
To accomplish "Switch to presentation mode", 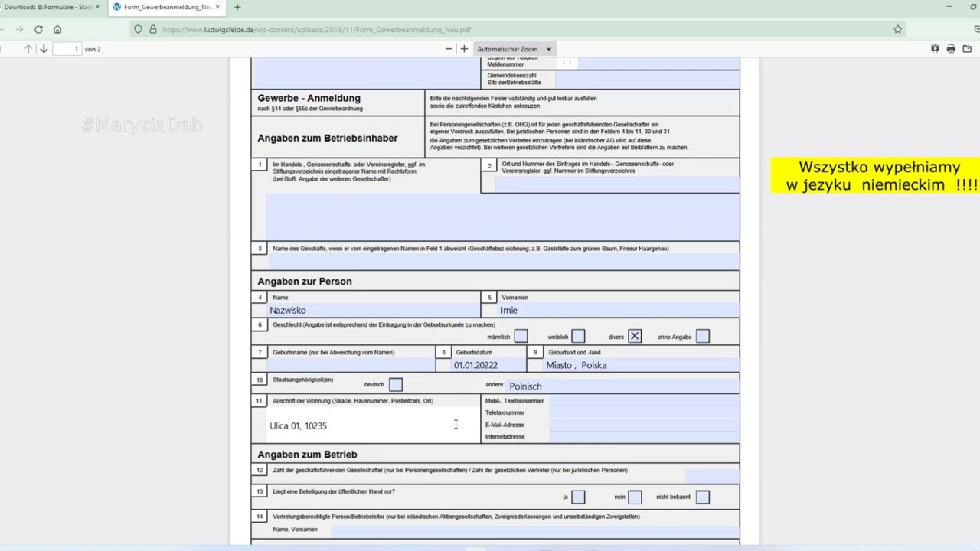I will pos(935,49).
